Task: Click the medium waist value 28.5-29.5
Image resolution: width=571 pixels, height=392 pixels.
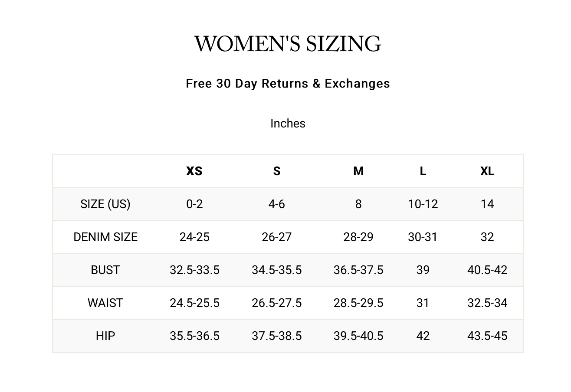Action: point(358,303)
